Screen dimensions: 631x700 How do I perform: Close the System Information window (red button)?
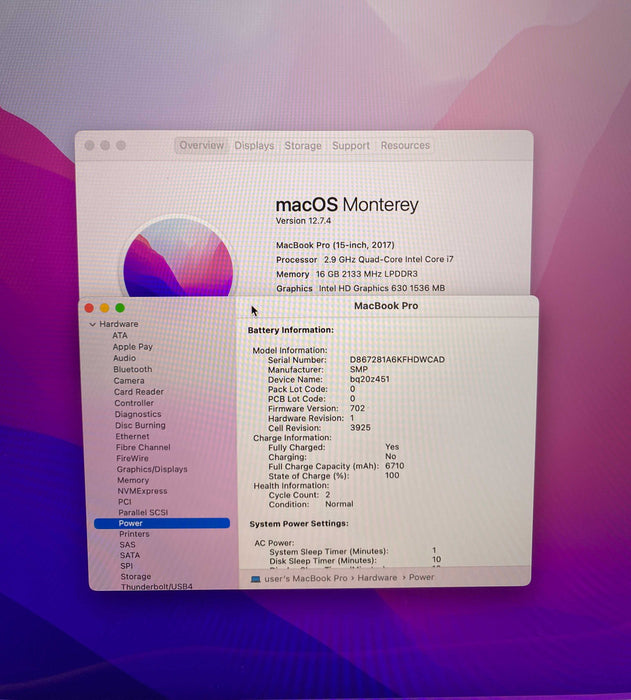point(89,308)
